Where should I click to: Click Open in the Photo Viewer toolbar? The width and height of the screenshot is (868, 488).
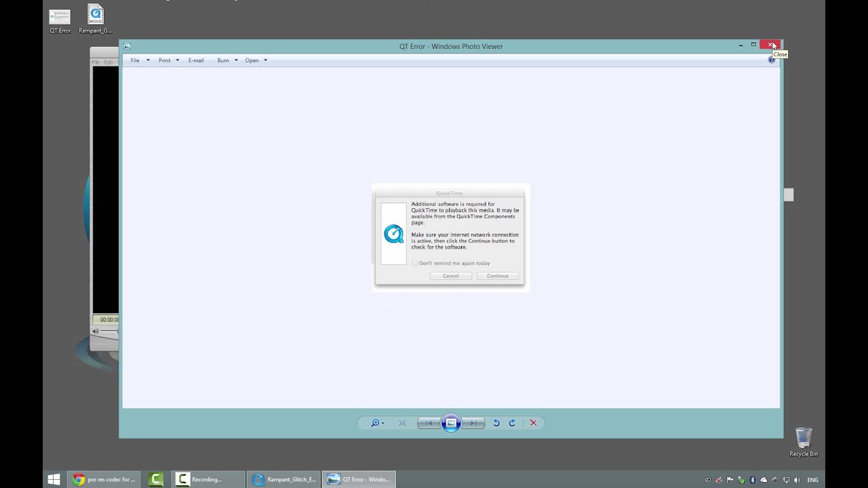point(252,60)
